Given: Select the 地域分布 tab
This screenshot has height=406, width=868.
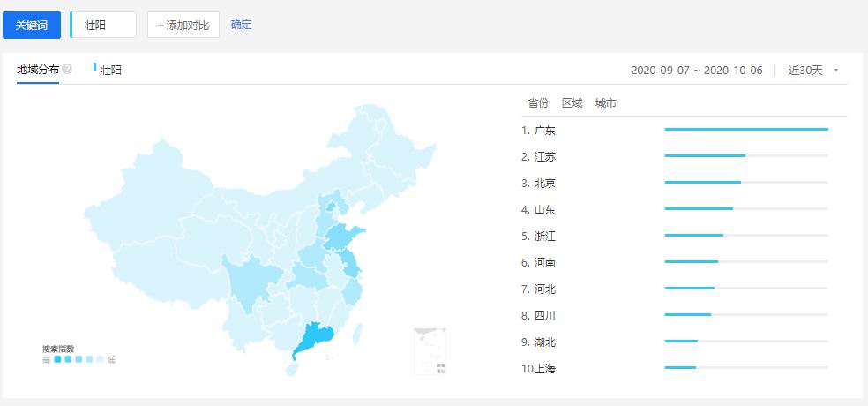Looking at the screenshot, I should (37, 70).
